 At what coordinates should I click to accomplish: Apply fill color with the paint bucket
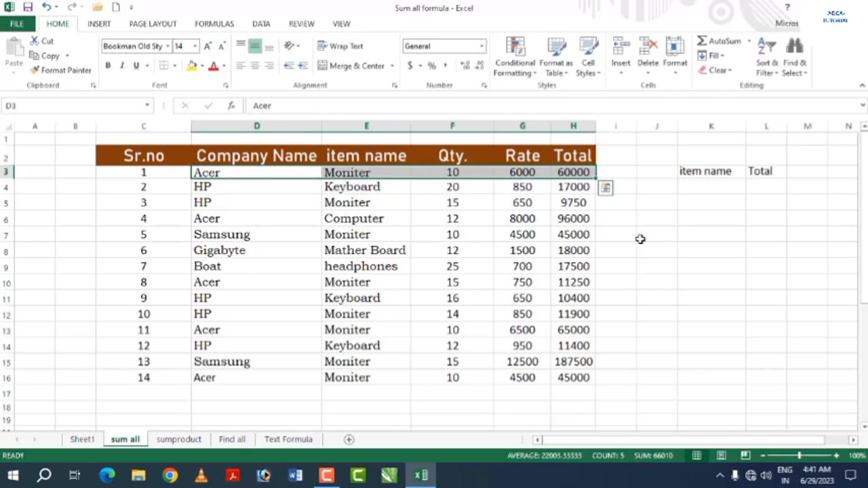pos(193,66)
